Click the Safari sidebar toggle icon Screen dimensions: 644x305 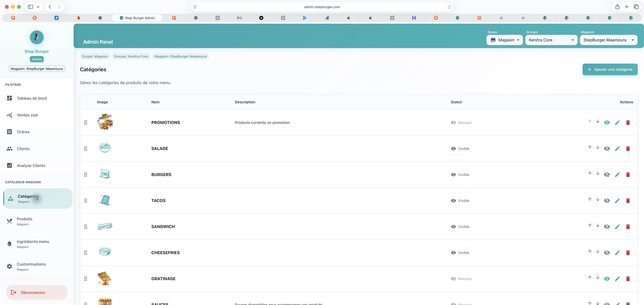click(x=30, y=7)
